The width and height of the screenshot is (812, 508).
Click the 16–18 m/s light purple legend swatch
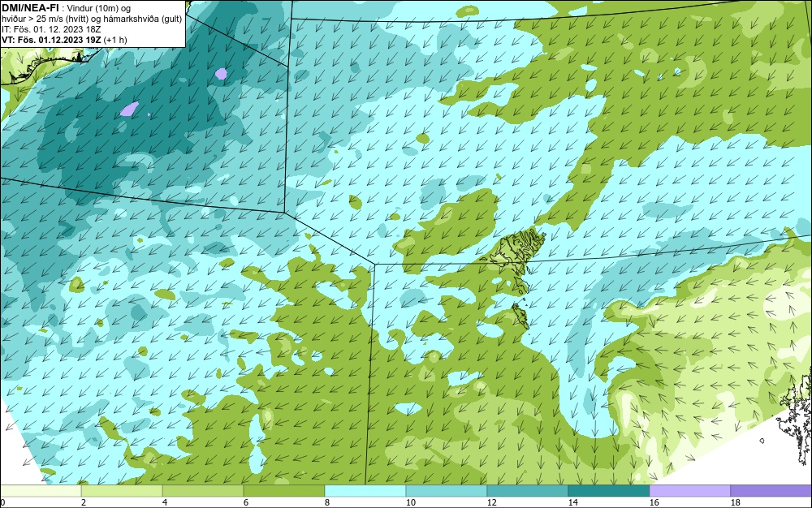pos(689,490)
